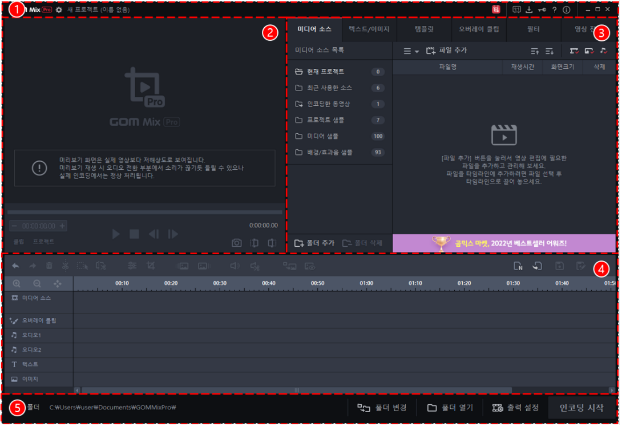Open 출력 설정 output settings

click(515, 408)
